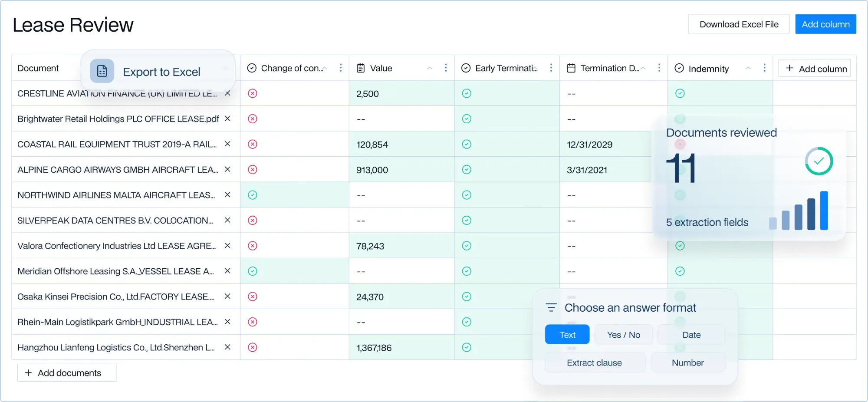Remove Valora Confectionery Industries document with X

[227, 246]
